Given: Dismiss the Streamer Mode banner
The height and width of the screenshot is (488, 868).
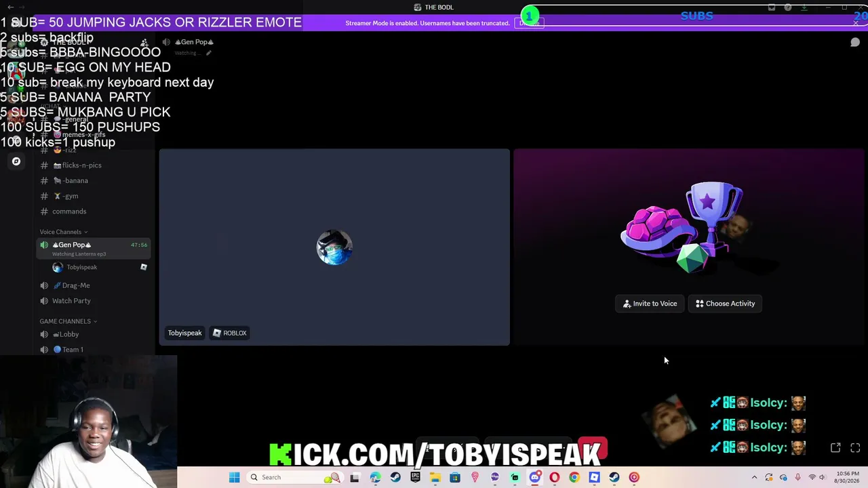Looking at the screenshot, I should [856, 23].
